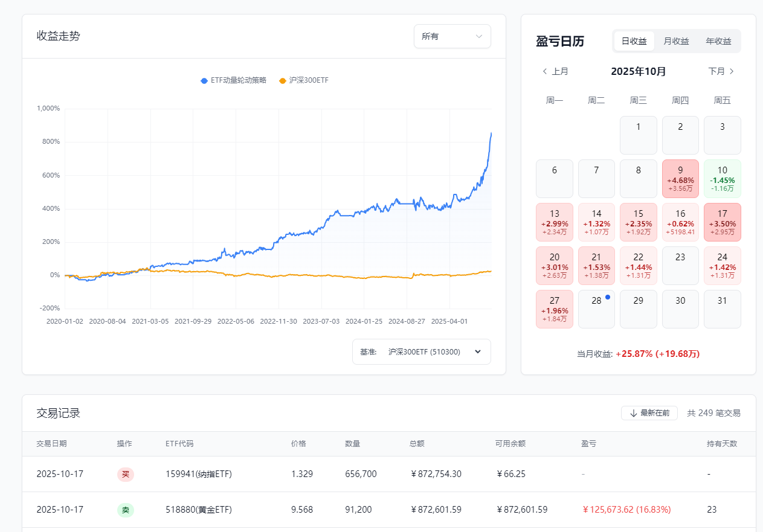Click the down-arrow sort icon in 最新在前
This screenshot has height=532, width=763.
633,413
